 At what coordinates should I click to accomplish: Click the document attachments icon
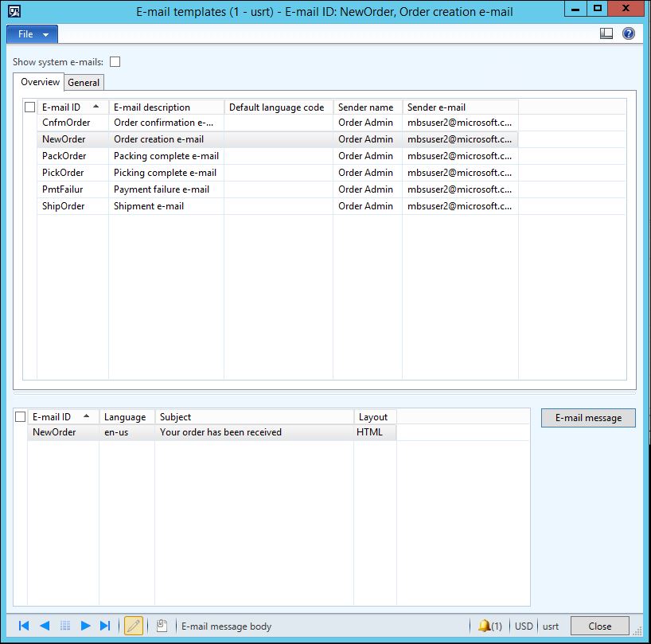(x=161, y=626)
